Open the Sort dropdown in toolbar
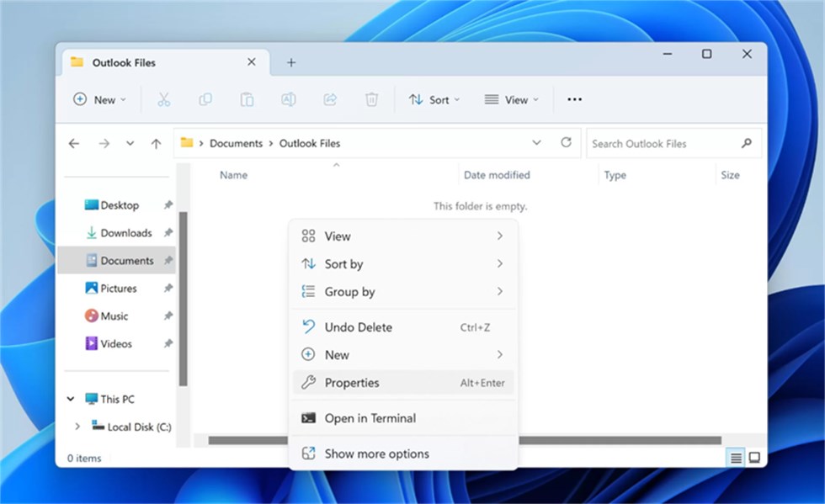The width and height of the screenshot is (825, 504). coord(434,99)
